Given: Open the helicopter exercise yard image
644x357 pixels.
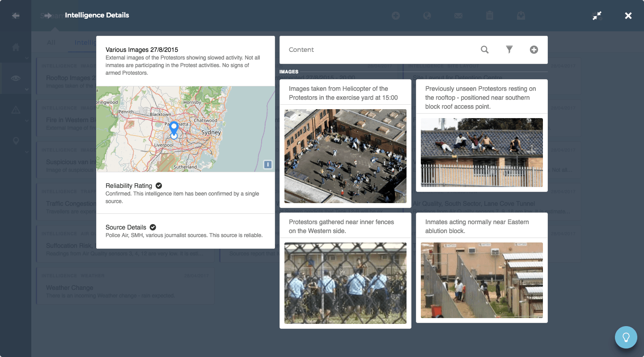Looking at the screenshot, I should (345, 156).
